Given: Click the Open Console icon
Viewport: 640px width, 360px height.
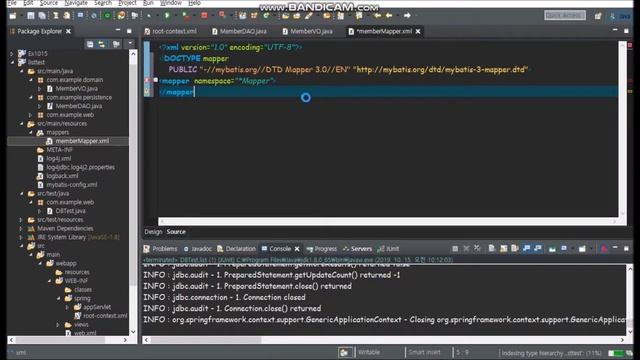Looking at the screenshot, I should pos(582,249).
